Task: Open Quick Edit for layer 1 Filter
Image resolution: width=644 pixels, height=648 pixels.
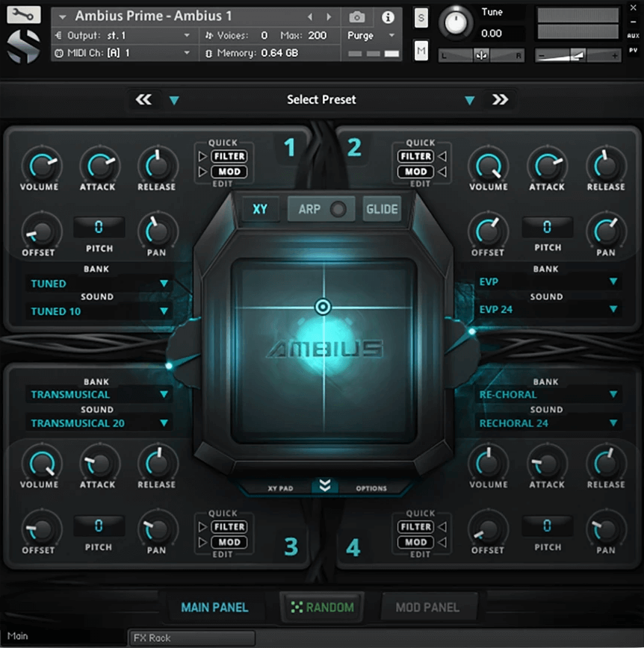Action: (229, 156)
